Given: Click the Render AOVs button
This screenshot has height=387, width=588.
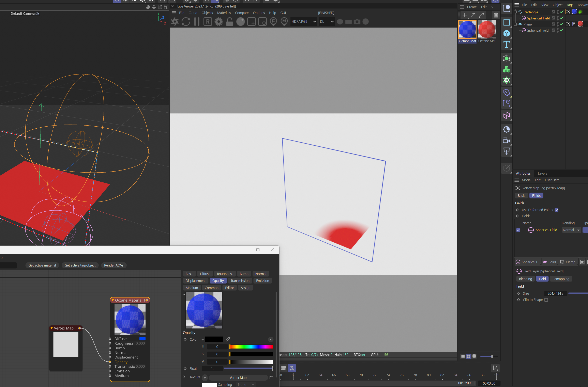Looking at the screenshot, I should pos(114,265).
